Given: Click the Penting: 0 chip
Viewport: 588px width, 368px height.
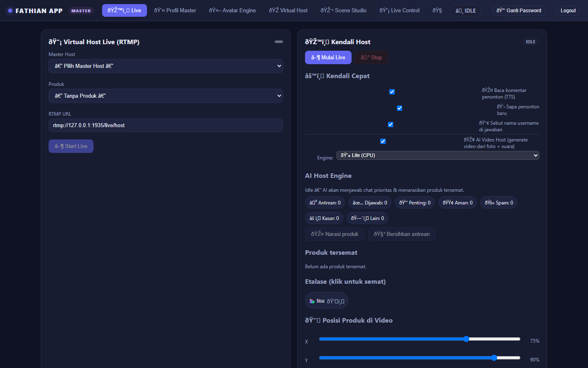Looking at the screenshot, I should coord(415,203).
